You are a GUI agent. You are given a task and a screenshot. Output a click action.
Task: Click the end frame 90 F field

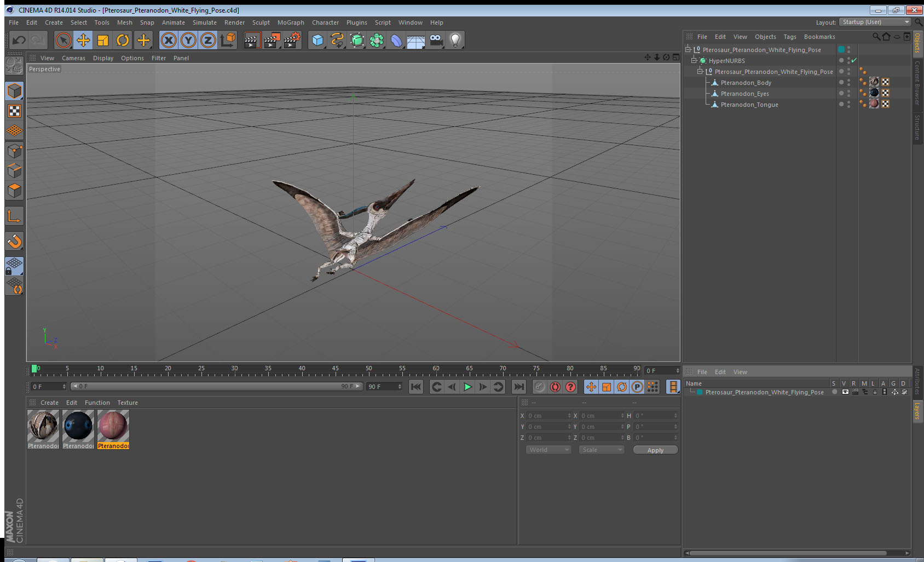[384, 387]
